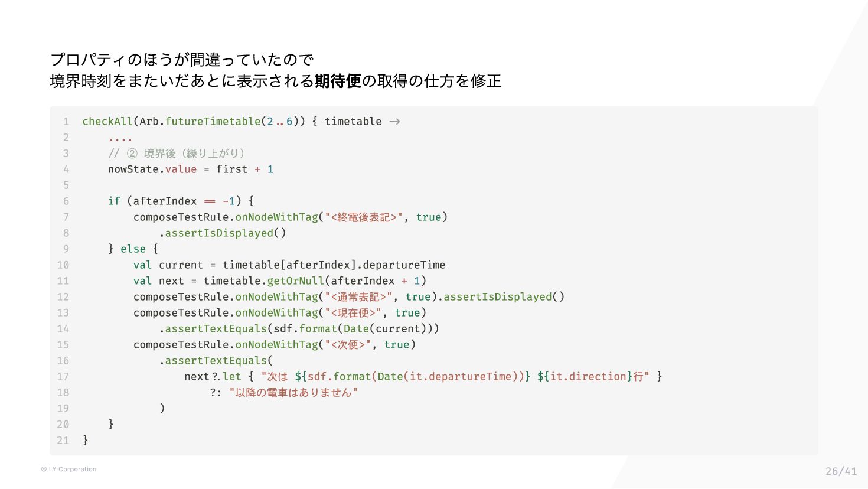Click nowState.value on line 4

coord(152,169)
